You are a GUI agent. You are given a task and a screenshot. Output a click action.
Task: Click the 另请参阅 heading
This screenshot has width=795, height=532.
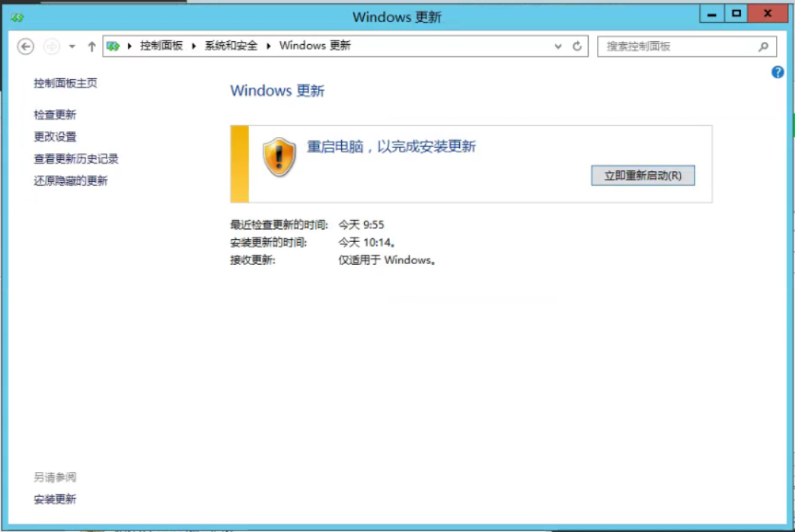pyautogui.click(x=55, y=477)
